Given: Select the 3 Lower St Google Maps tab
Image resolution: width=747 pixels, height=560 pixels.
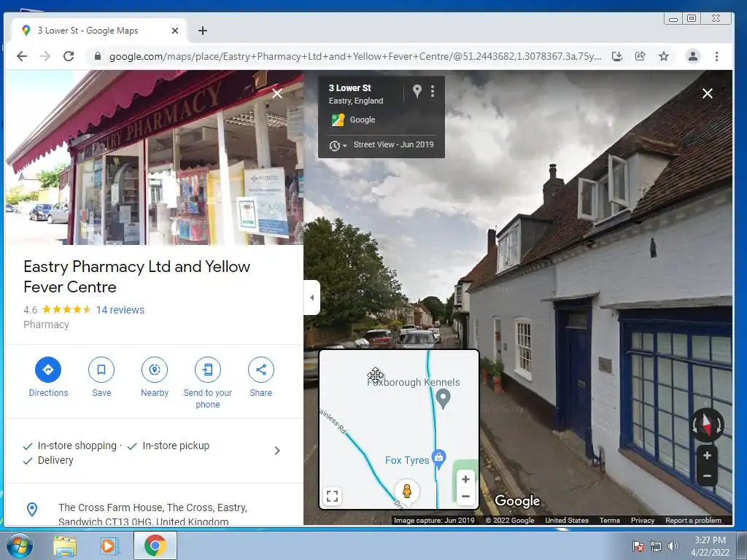Looking at the screenshot, I should point(98,31).
